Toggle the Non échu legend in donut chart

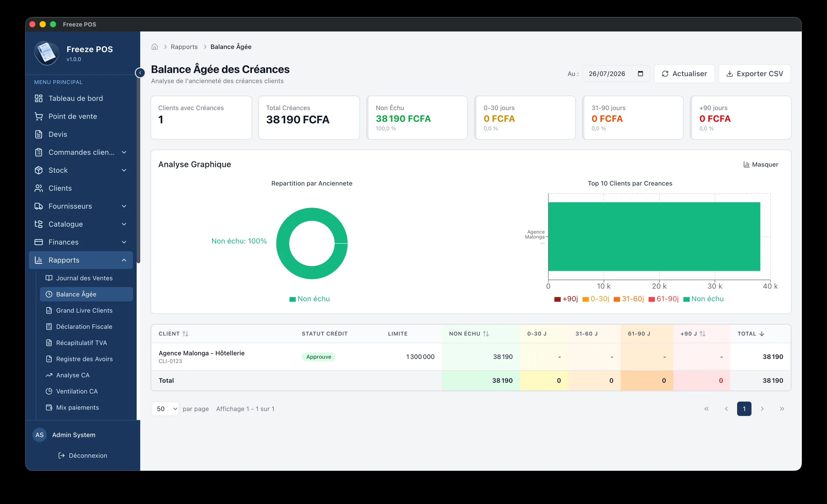(309, 299)
